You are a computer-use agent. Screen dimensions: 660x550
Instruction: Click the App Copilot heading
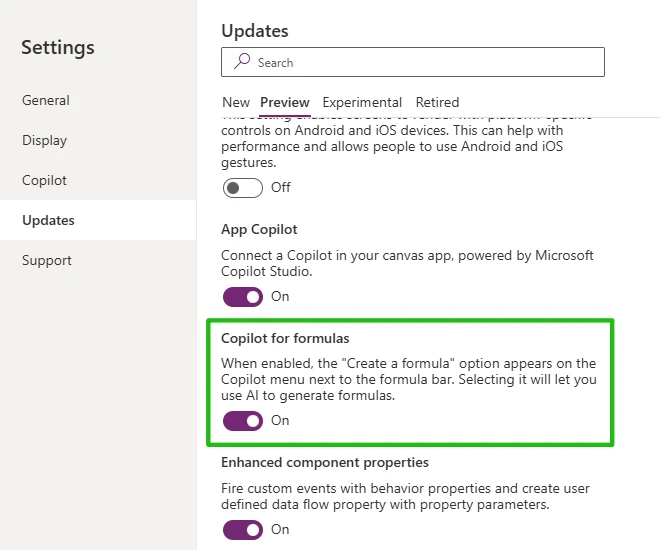click(x=259, y=229)
